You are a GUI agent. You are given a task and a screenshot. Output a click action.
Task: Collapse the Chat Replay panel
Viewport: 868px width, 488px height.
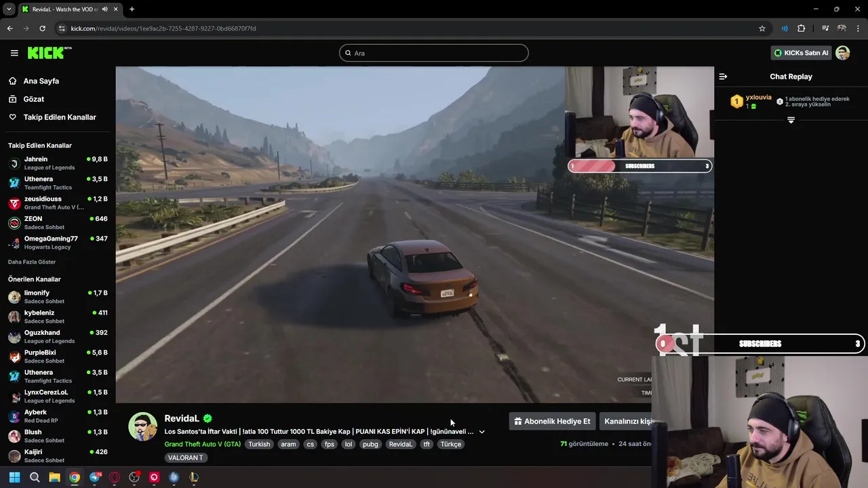pos(723,77)
